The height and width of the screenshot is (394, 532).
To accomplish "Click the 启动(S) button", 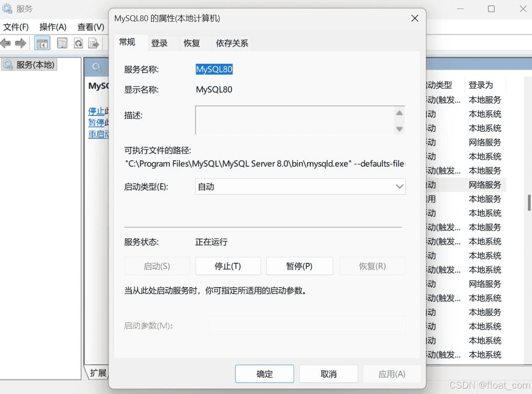I will click(157, 266).
